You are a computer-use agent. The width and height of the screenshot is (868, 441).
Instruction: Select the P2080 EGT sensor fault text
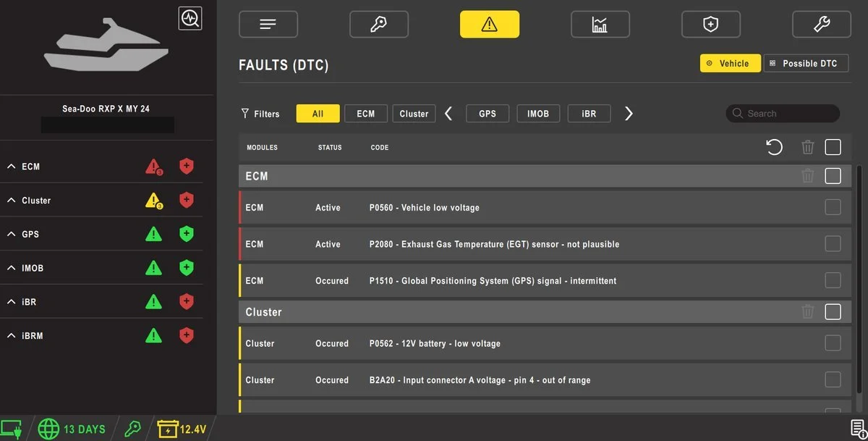(494, 244)
